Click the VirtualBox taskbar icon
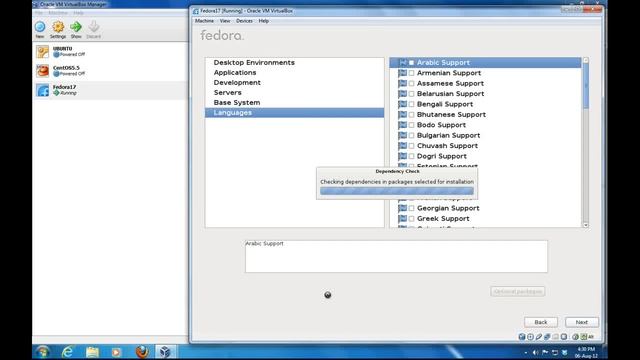Screen dimensions: 640x360 click(x=165, y=351)
